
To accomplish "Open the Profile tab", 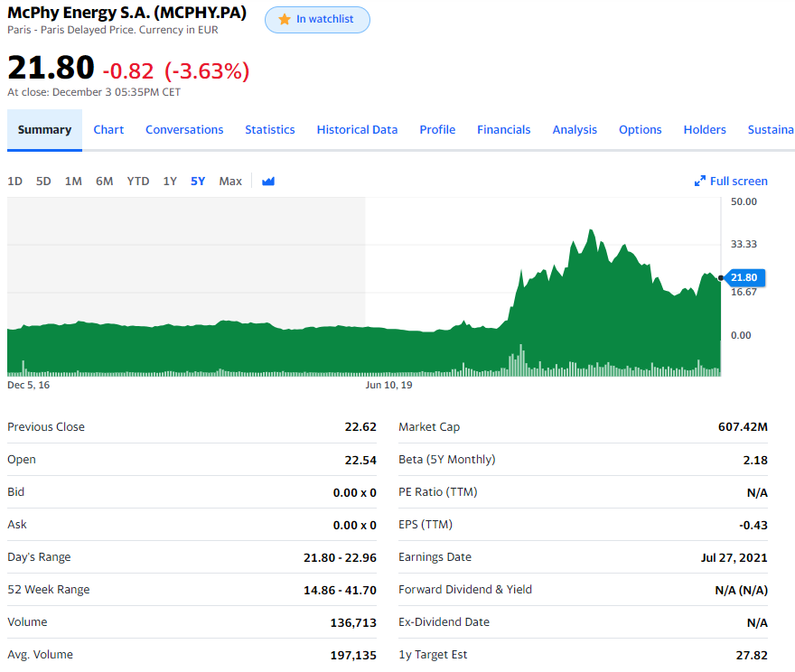I will (x=437, y=130).
